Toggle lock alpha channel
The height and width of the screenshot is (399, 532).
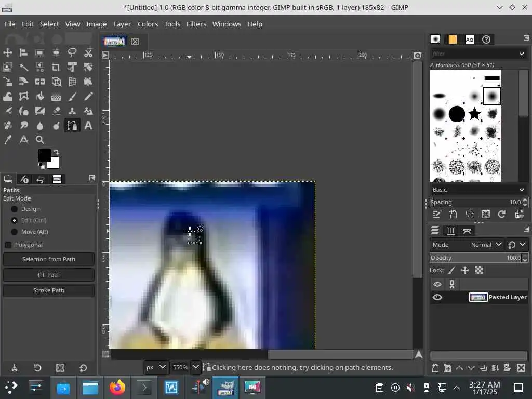478,270
